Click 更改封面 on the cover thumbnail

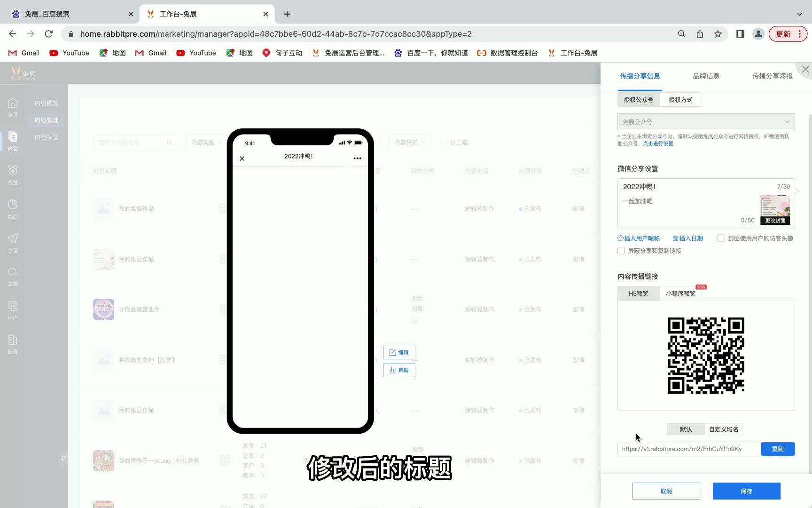tap(775, 220)
